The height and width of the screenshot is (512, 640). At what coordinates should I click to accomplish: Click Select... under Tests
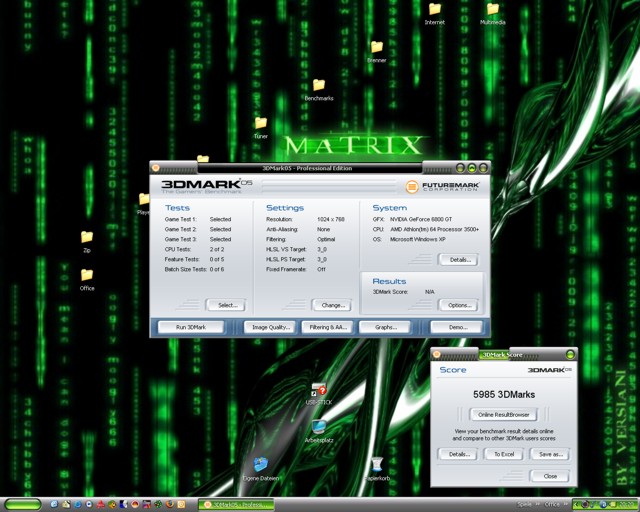point(227,305)
